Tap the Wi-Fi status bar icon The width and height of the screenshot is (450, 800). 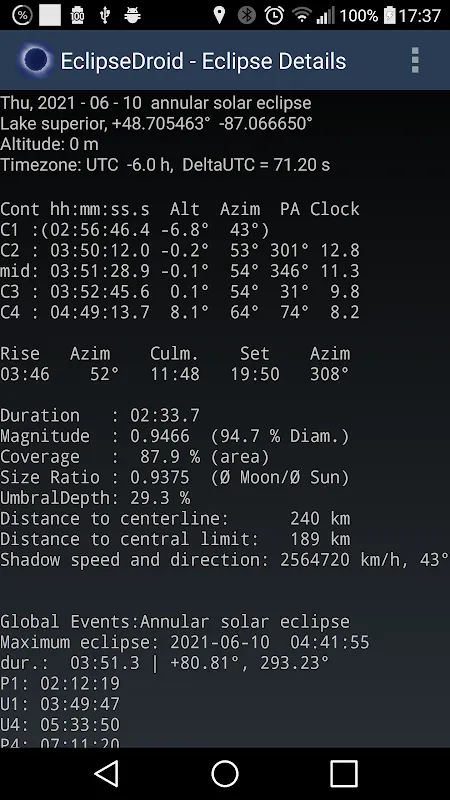pos(302,15)
